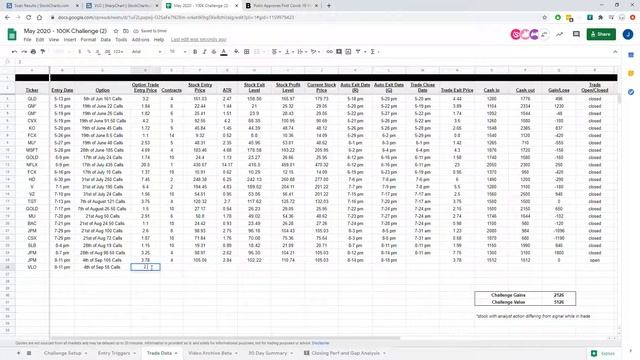Click the Decrease decimal places icon
This screenshot has height=360, width=640.
[x=98, y=52]
